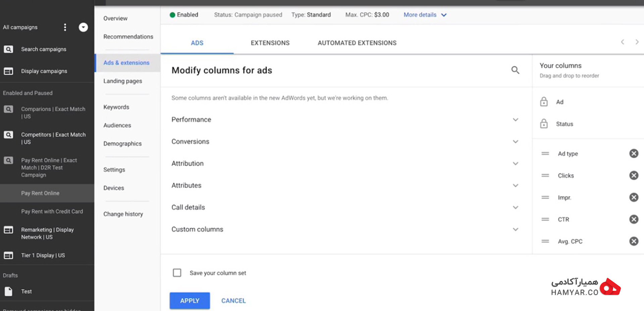The width and height of the screenshot is (644, 311).
Task: Expand More details dropdown
Action: [425, 15]
